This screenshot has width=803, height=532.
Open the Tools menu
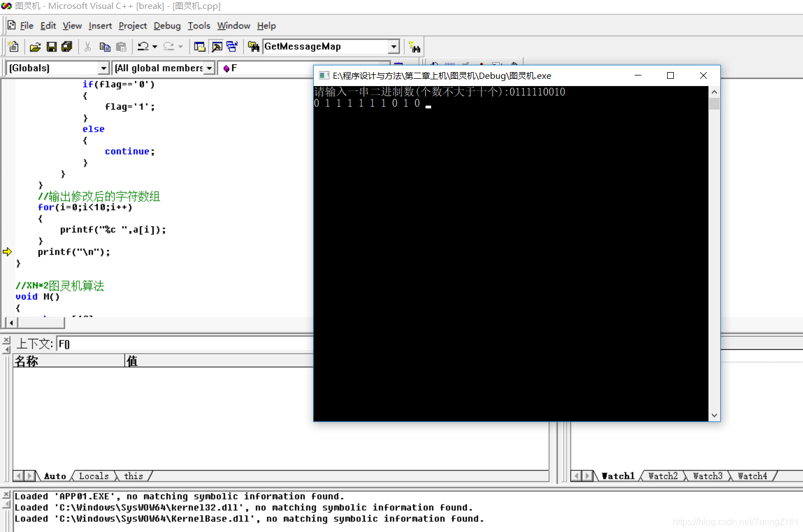[199, 26]
